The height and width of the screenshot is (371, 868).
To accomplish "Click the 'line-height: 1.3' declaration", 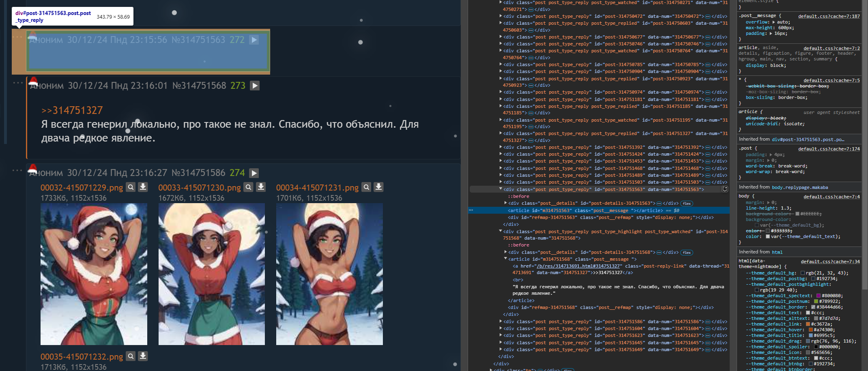I will click(768, 208).
